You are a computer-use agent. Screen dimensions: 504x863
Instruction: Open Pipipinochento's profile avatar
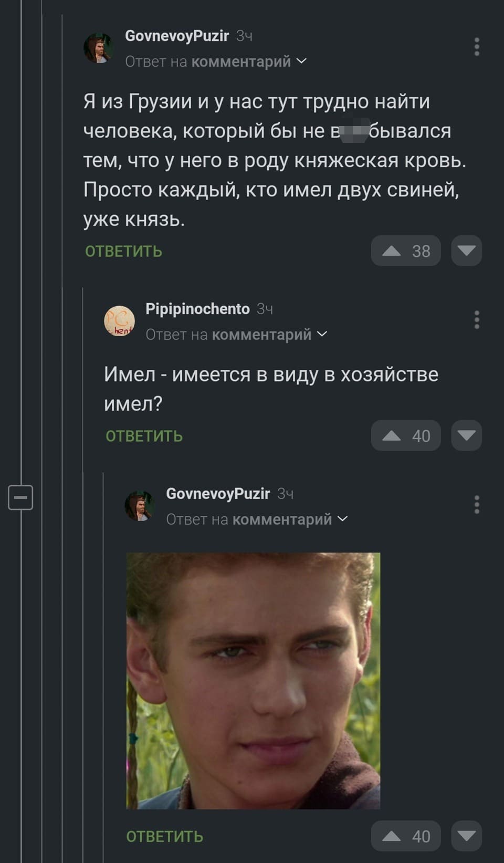[x=119, y=321]
